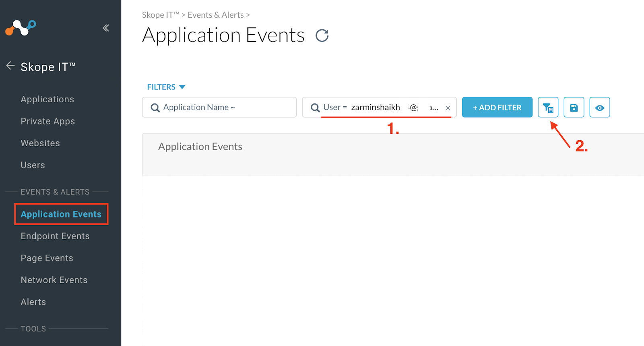The image size is (644, 346).
Task: Refresh the Application Events page
Action: [322, 35]
